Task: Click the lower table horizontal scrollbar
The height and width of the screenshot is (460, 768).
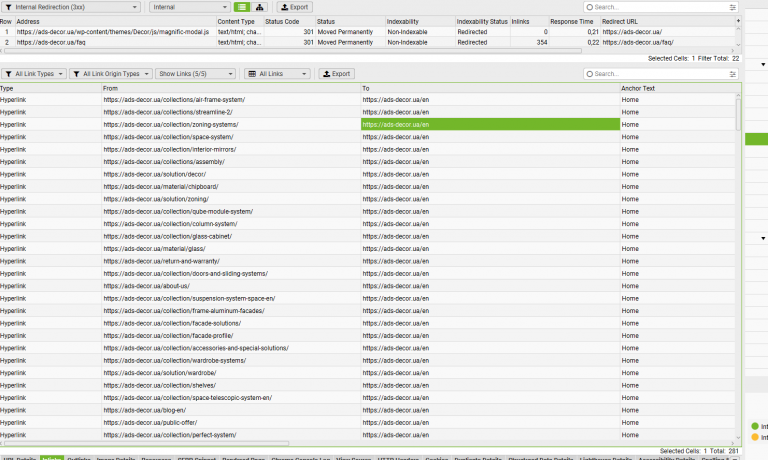Action: pyautogui.click(x=147, y=443)
